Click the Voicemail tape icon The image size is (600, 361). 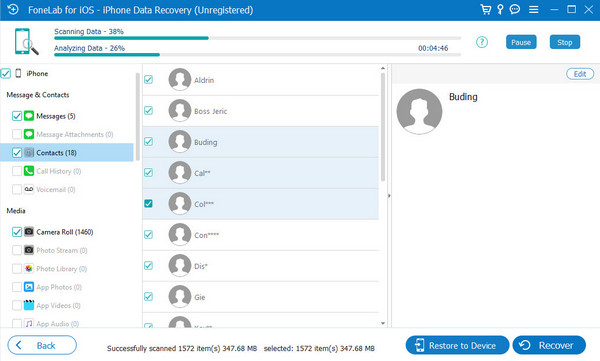pyautogui.click(x=29, y=189)
